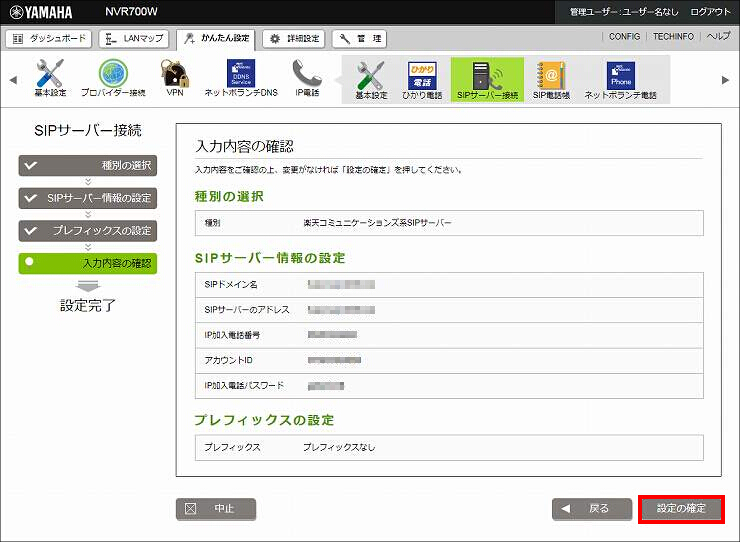The width and height of the screenshot is (740, 542).
Task: Go to SIPサーバー情報の設定 step
Action: 88,198
